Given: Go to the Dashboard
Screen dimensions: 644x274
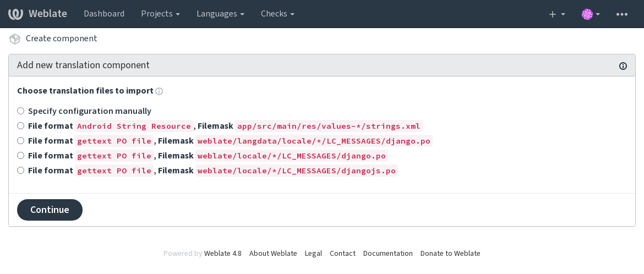Looking at the screenshot, I should (x=104, y=14).
